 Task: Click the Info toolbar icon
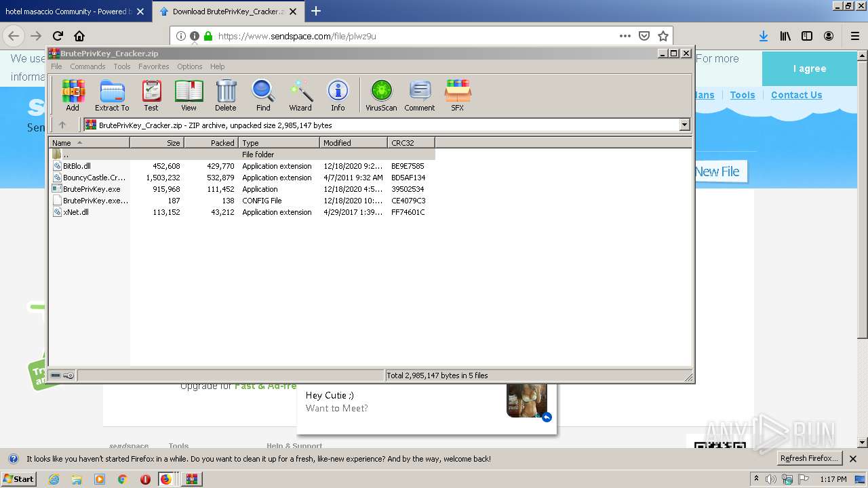coord(338,96)
